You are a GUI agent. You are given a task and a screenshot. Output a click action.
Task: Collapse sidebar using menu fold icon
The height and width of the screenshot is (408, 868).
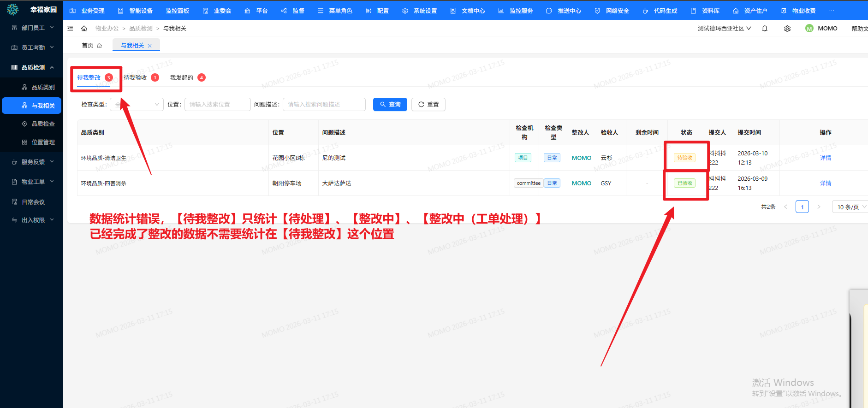[x=71, y=29]
